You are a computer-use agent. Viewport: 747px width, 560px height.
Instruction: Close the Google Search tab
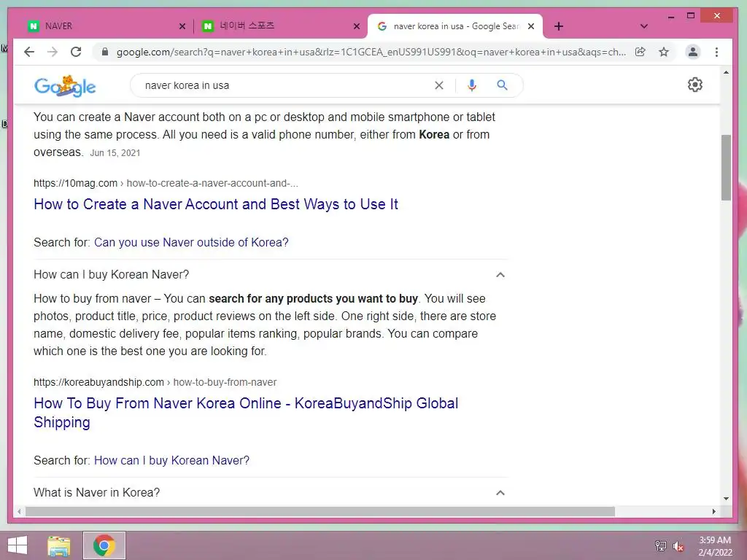[x=531, y=26]
